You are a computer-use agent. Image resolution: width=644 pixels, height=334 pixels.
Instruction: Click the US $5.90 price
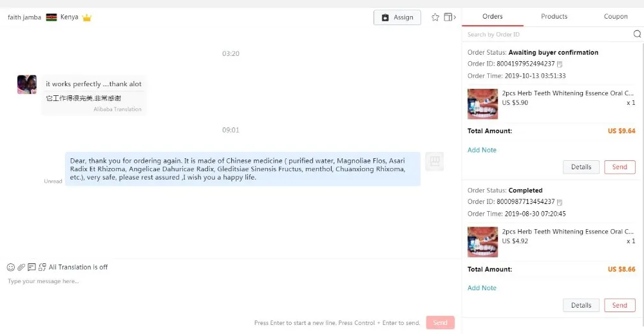point(515,102)
